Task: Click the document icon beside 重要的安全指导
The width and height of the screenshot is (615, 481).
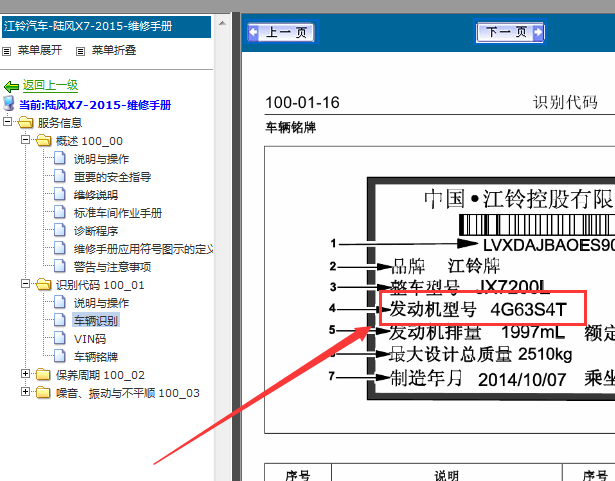Action: 60,176
